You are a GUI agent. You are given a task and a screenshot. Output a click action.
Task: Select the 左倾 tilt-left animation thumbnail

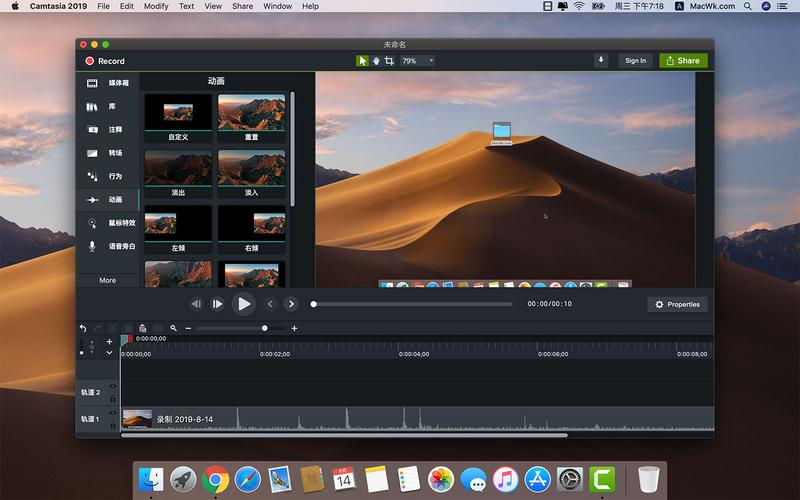(178, 229)
